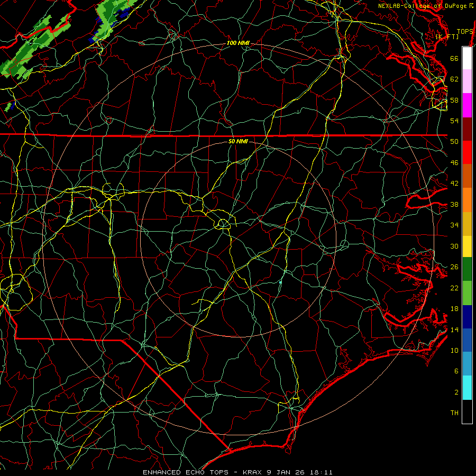476x476 pixels.
Task: Pick the yellow legend color swatch
Action: click(x=467, y=246)
